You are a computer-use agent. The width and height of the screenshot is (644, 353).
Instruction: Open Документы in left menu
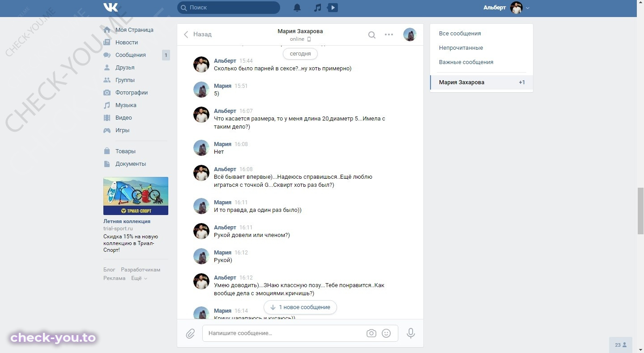pos(131,164)
